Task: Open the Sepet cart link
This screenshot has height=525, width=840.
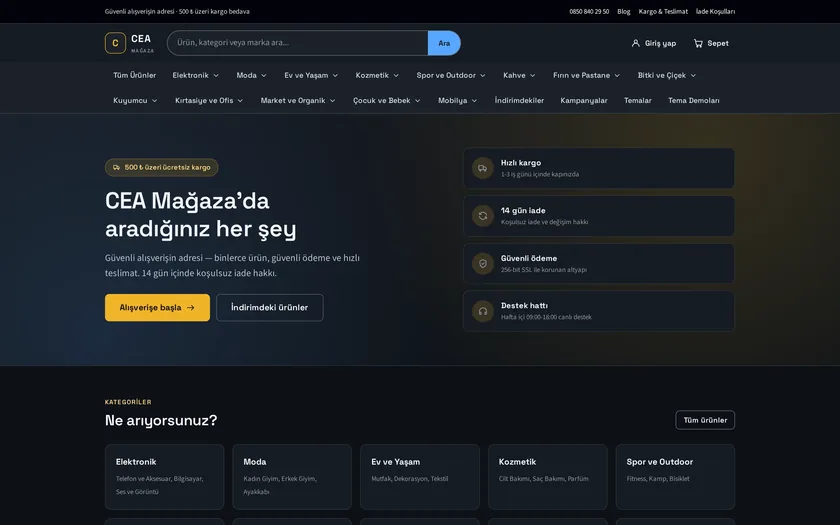Action: click(711, 43)
